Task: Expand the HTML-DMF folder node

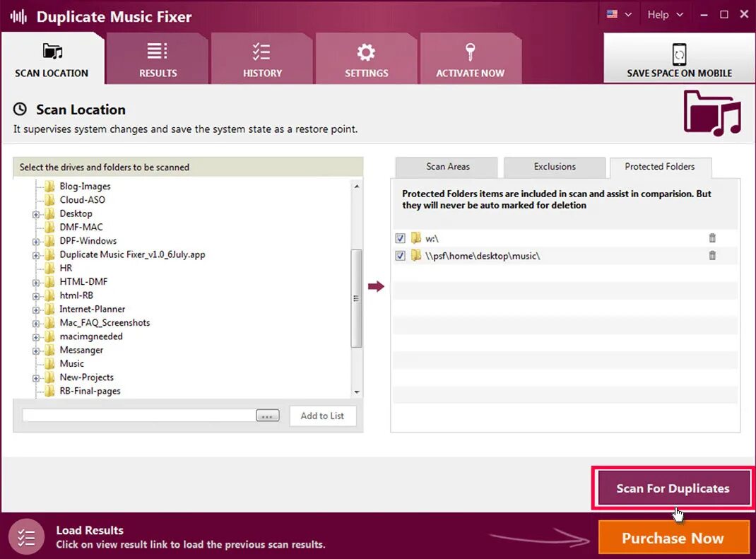Action: coord(36,283)
